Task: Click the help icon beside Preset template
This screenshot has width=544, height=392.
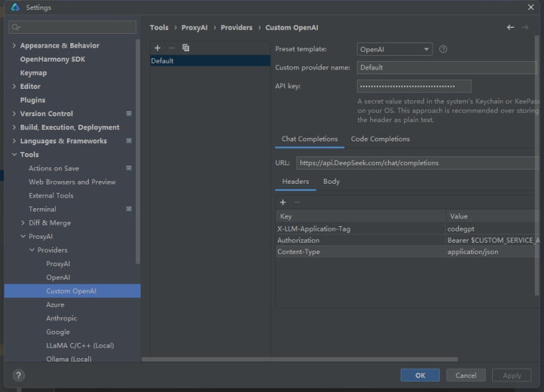Action: [x=443, y=49]
